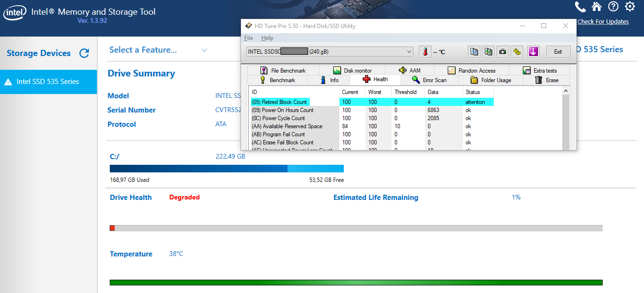
Task: Switch to the Folder Usage tab
Action: pyautogui.click(x=490, y=80)
